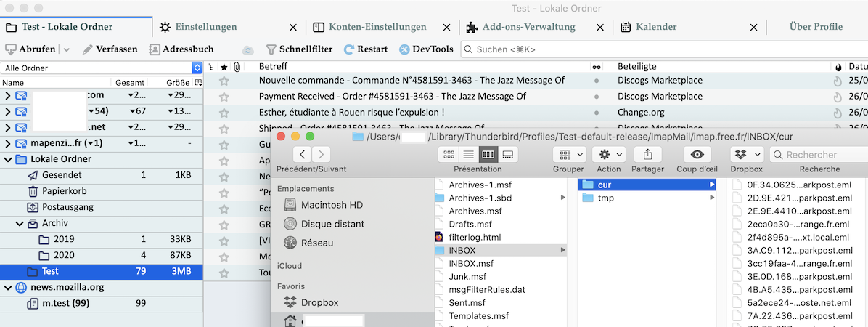
Task: Focus the Finder Rechercher search field
Action: 819,155
